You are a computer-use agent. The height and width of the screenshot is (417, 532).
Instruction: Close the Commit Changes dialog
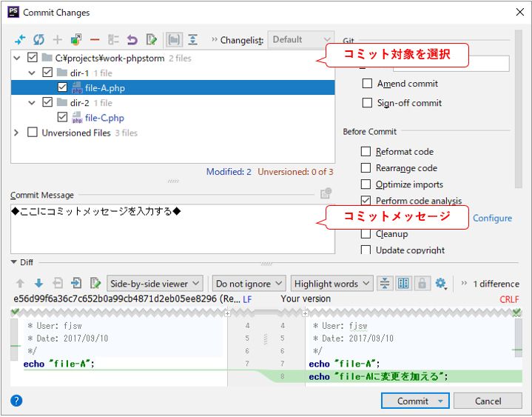(x=519, y=12)
